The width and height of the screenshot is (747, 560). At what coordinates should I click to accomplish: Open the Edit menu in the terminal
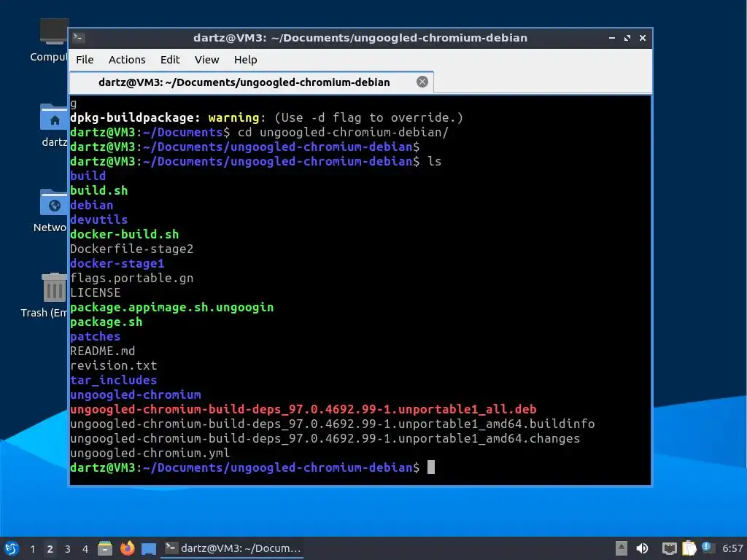[169, 60]
